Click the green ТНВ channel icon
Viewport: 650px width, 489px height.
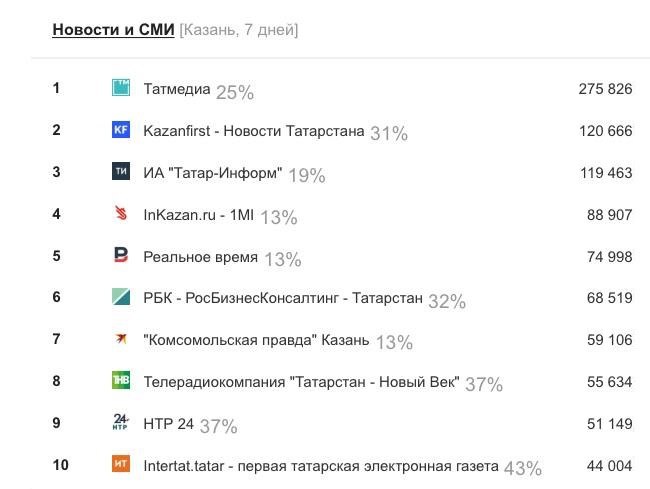click(x=121, y=380)
